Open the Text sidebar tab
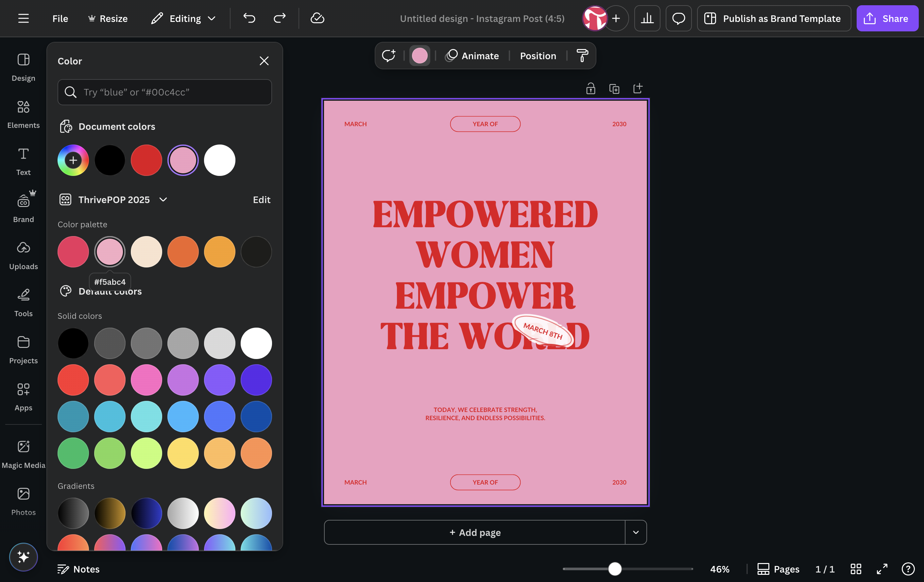The height and width of the screenshot is (582, 924). click(24, 162)
